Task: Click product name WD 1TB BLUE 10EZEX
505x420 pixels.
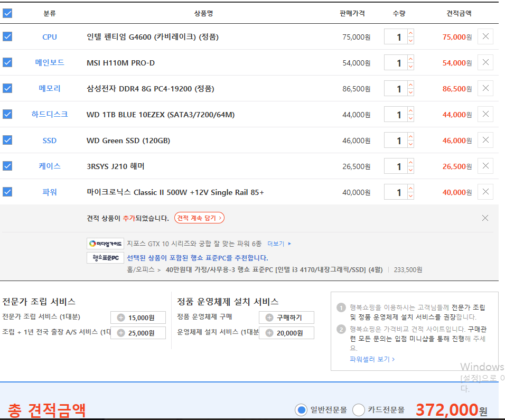Action: (x=161, y=115)
